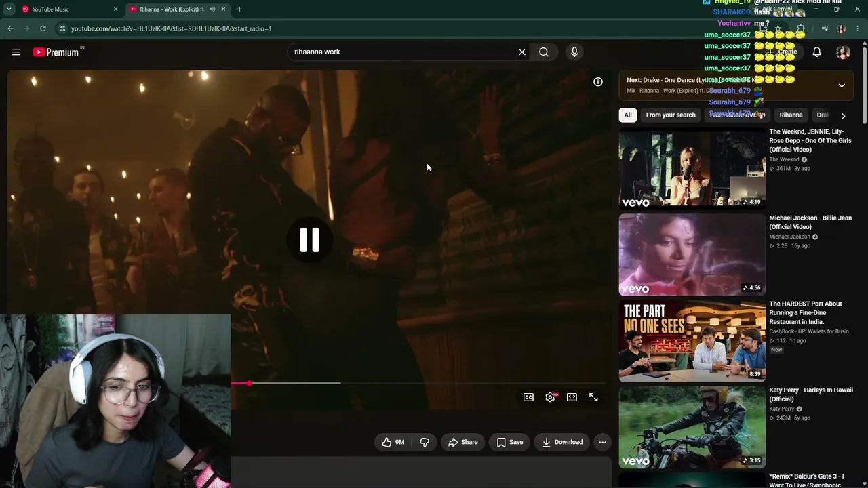868x488 pixels.
Task: Open the YouTube account avatar menu
Action: point(843,52)
